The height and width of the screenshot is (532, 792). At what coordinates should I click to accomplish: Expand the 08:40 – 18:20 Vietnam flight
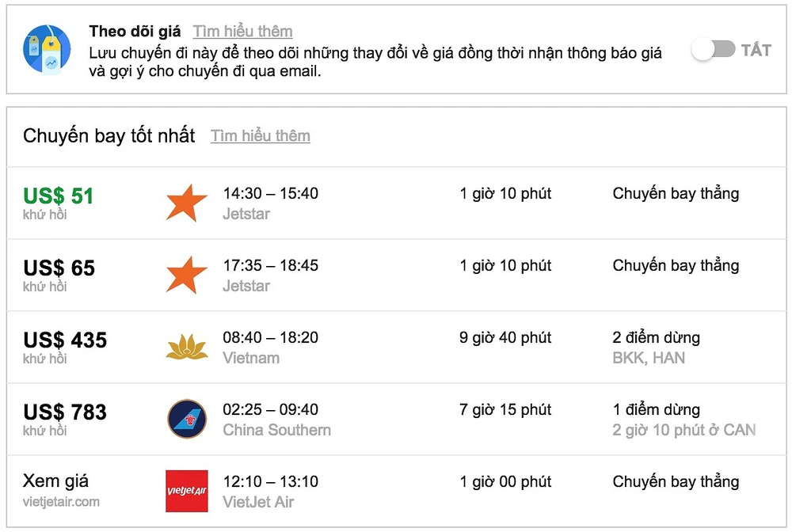coord(270,338)
